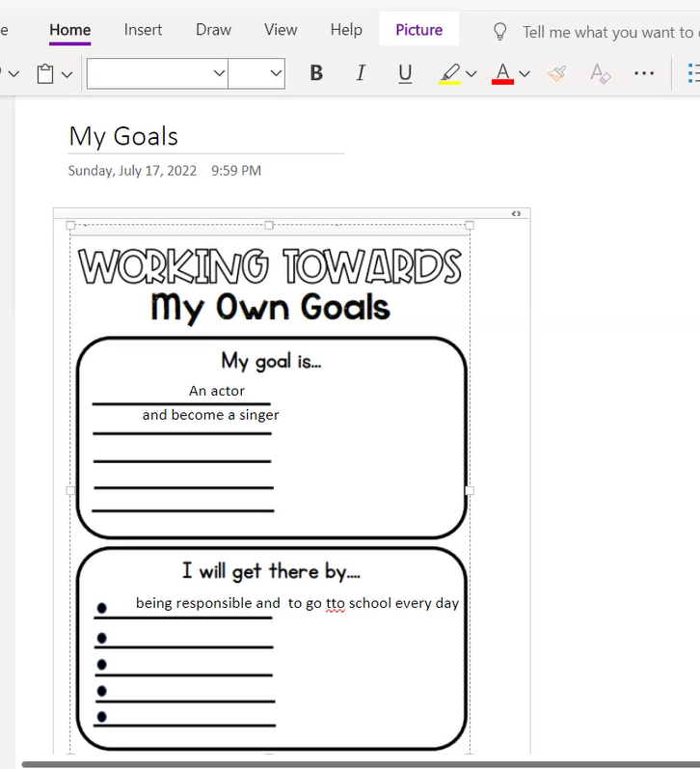Click the date Sunday, July 17, 2022
700x769 pixels.
(132, 171)
